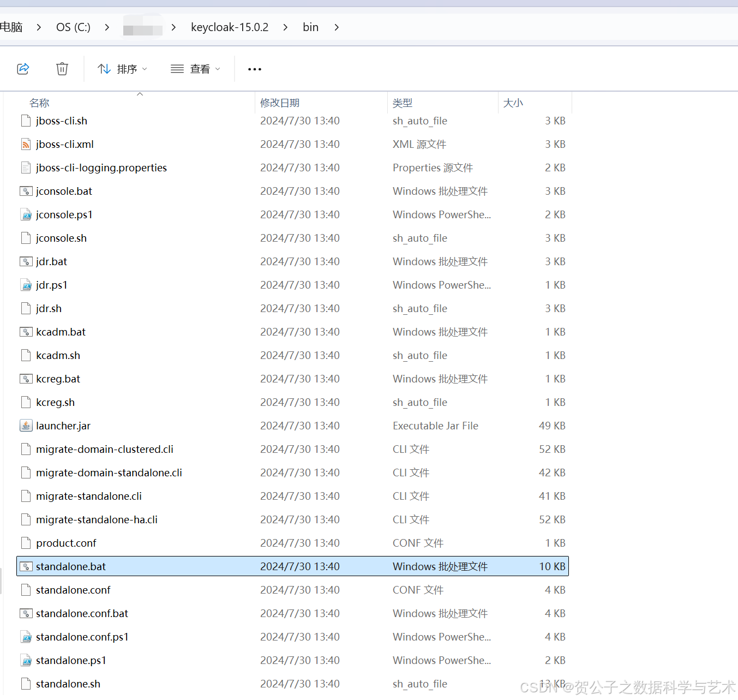The width and height of the screenshot is (738, 700).
Task: Click the bin breadcrumb segment
Action: (x=310, y=27)
